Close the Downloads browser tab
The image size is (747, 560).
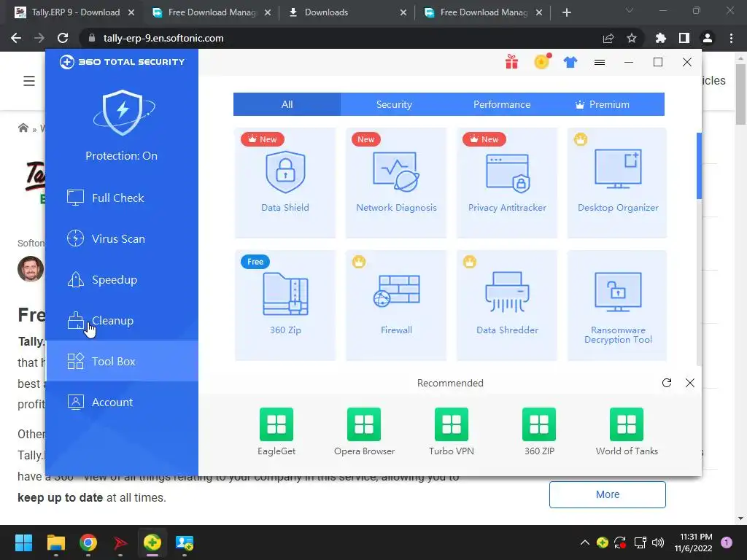(x=403, y=13)
